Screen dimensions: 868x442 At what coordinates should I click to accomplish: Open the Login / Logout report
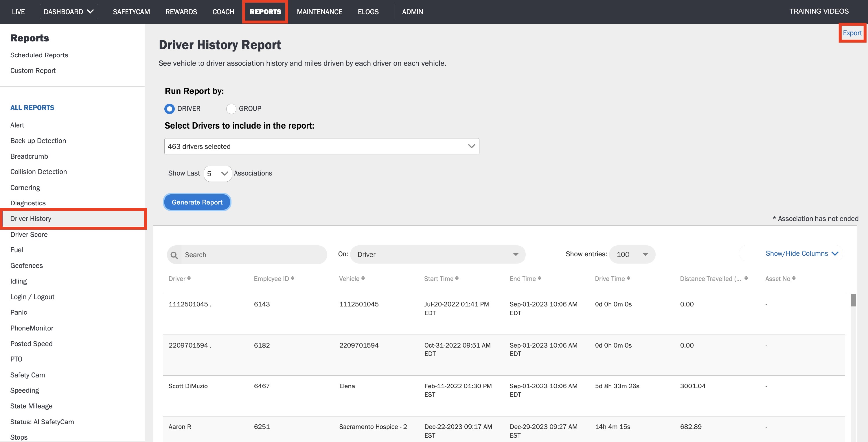click(32, 297)
